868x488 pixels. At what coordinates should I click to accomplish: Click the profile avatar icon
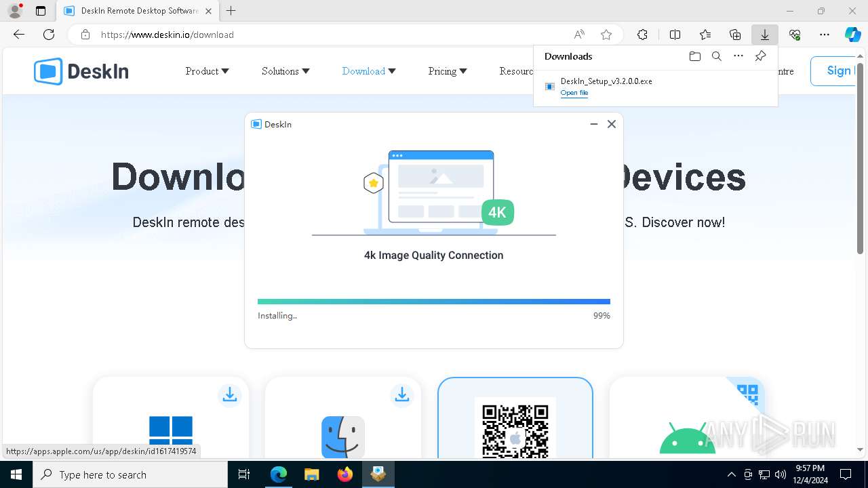(x=14, y=11)
